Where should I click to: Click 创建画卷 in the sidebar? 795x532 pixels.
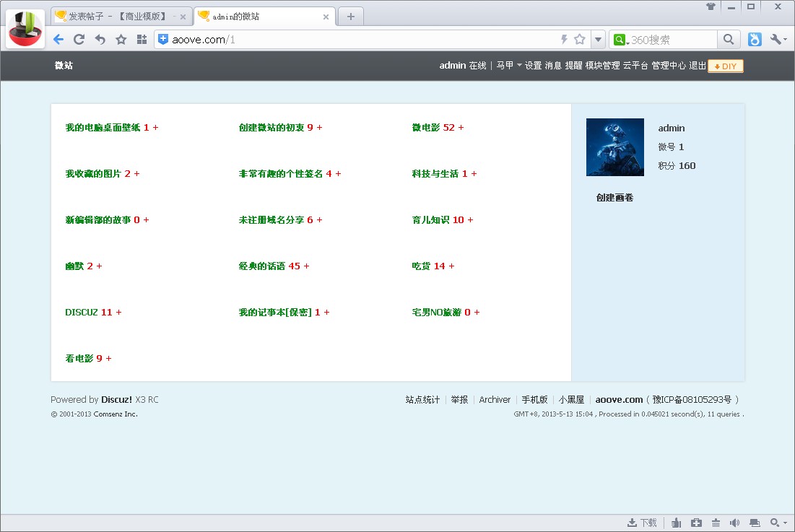(614, 198)
